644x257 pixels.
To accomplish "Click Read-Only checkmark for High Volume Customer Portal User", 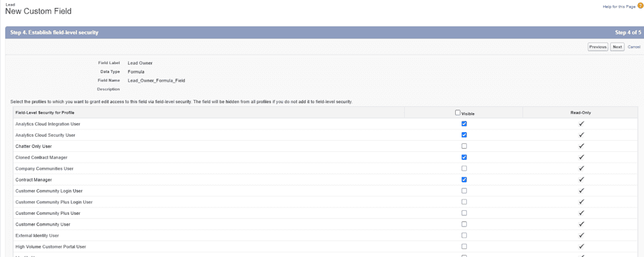I will pyautogui.click(x=581, y=246).
